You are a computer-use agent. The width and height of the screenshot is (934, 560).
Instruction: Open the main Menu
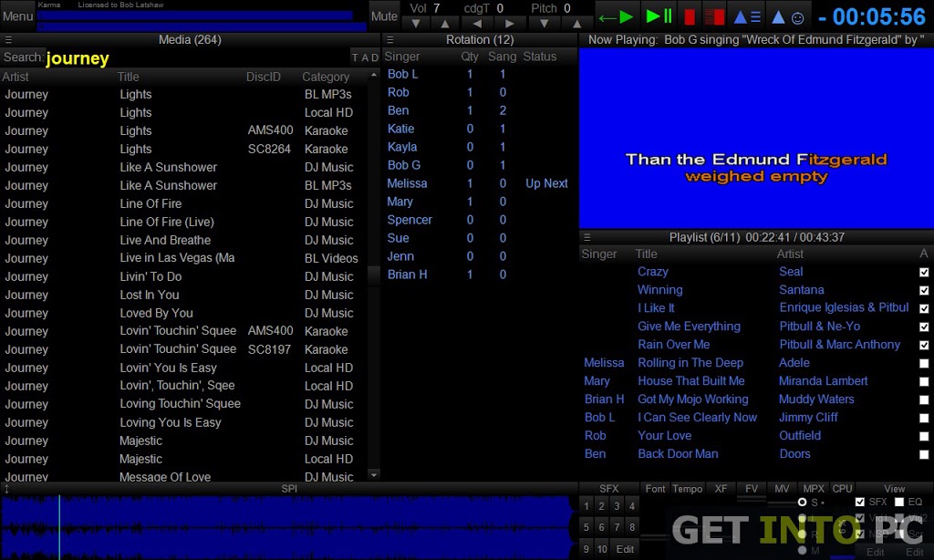click(x=18, y=16)
